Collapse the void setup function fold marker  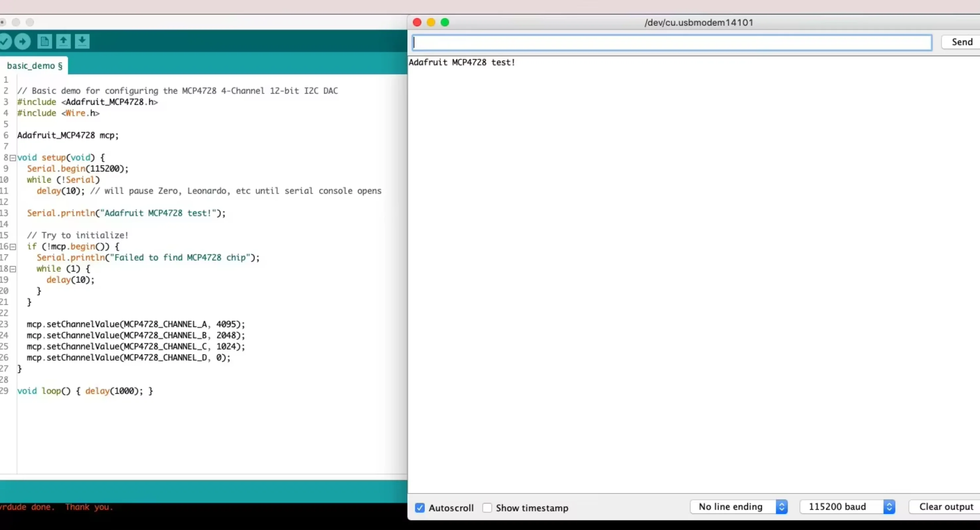(x=13, y=158)
